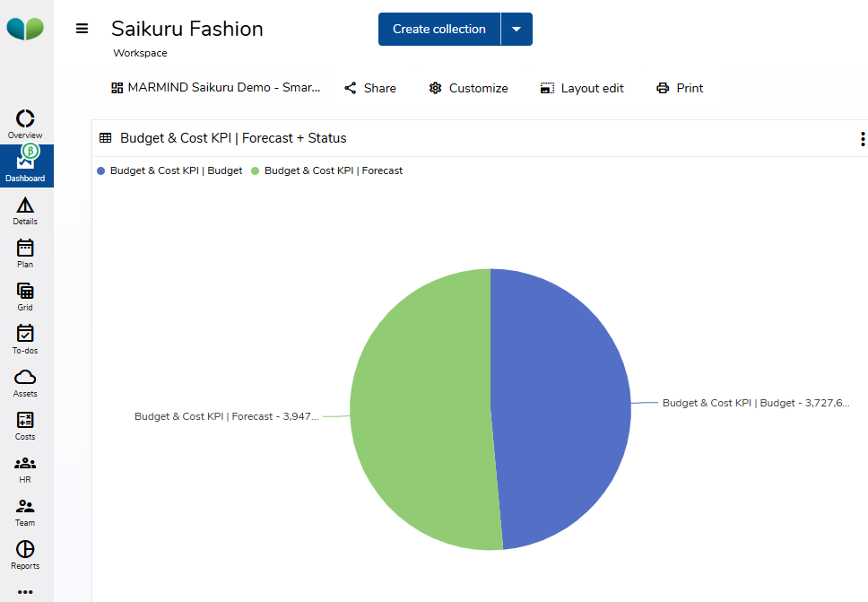Image resolution: width=868 pixels, height=602 pixels.
Task: Show more sidebar items via ellipsis
Action: point(25,592)
